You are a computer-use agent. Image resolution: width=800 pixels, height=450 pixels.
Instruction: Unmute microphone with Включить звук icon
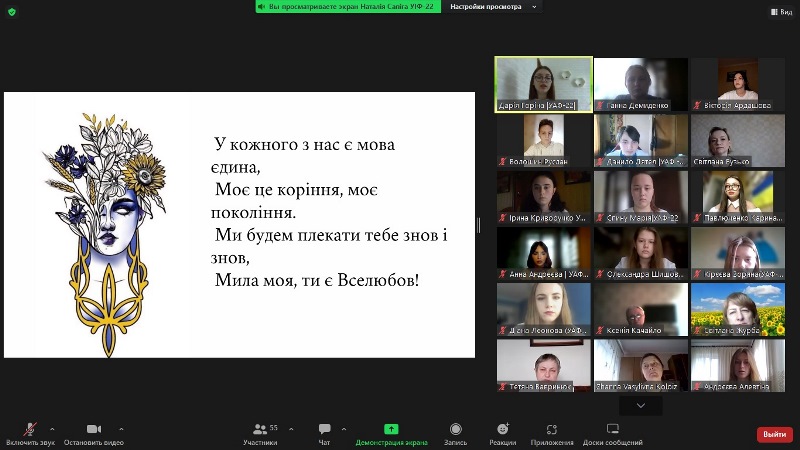(x=30, y=429)
